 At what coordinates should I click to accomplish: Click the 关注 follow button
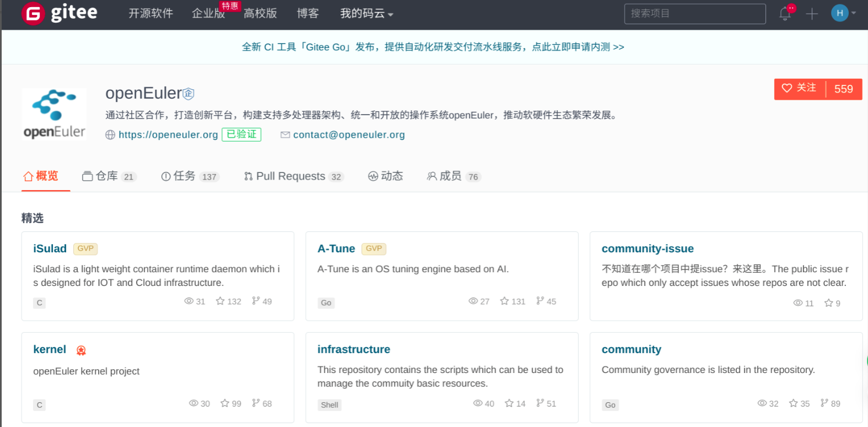(x=800, y=89)
